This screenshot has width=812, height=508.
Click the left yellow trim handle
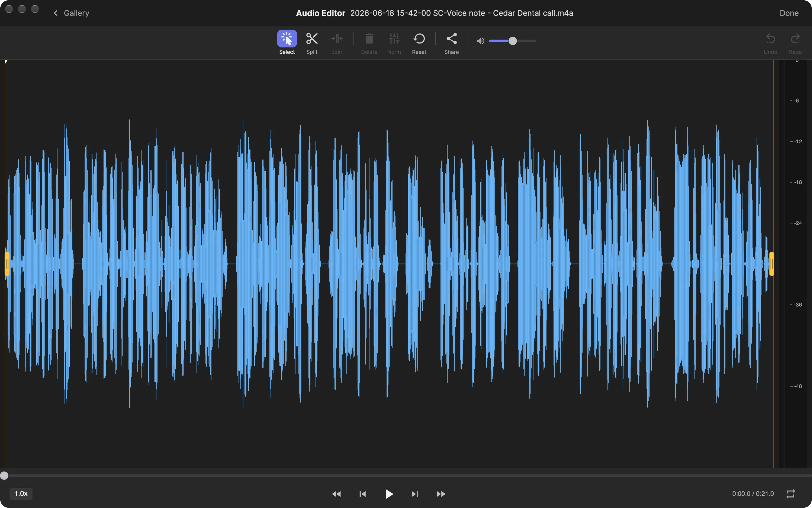tap(7, 264)
